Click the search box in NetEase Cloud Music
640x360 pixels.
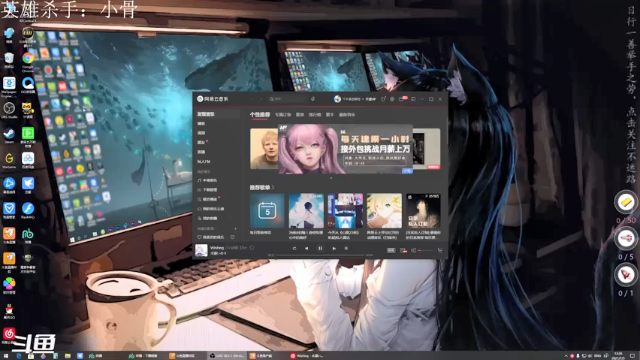(x=287, y=99)
